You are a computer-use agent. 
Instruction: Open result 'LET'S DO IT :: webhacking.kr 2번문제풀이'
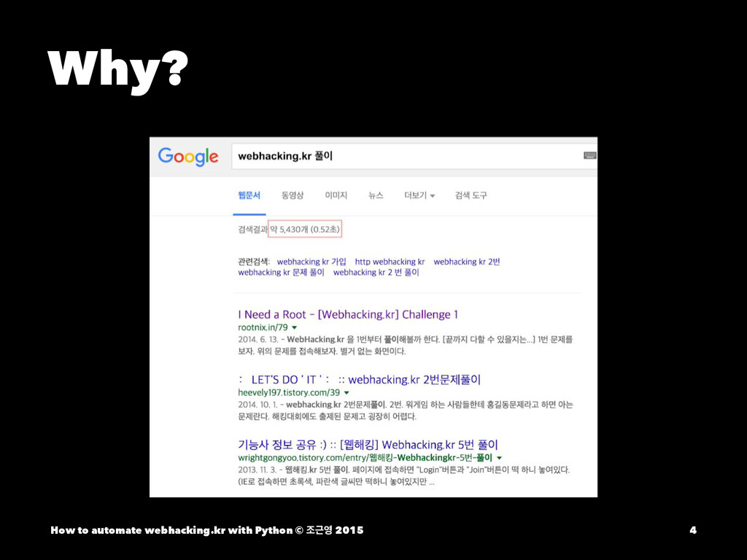tap(359, 379)
